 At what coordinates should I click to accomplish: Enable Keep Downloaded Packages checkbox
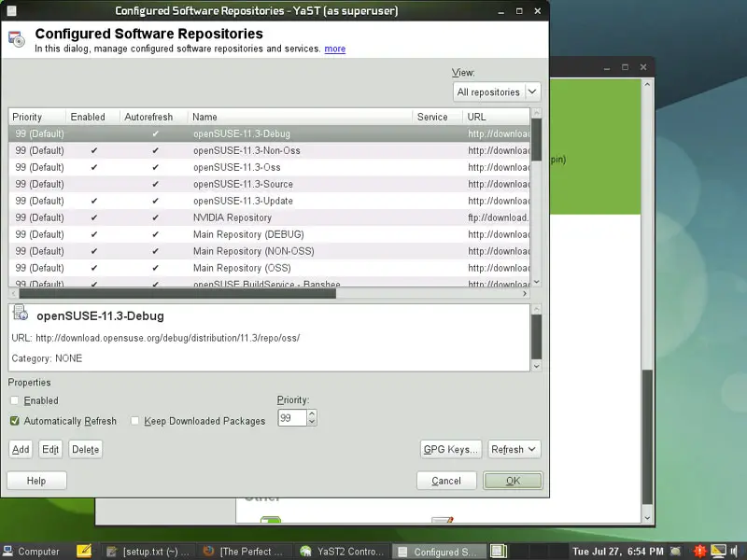point(134,421)
